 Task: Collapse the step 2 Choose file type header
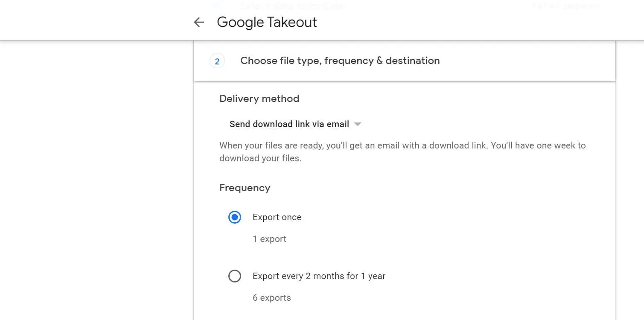(405, 61)
